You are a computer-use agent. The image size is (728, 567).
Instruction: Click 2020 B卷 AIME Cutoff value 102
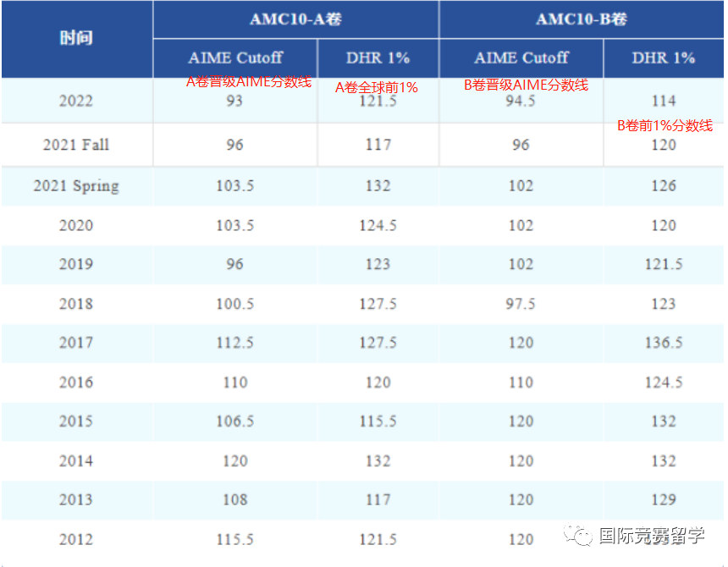[521, 225]
